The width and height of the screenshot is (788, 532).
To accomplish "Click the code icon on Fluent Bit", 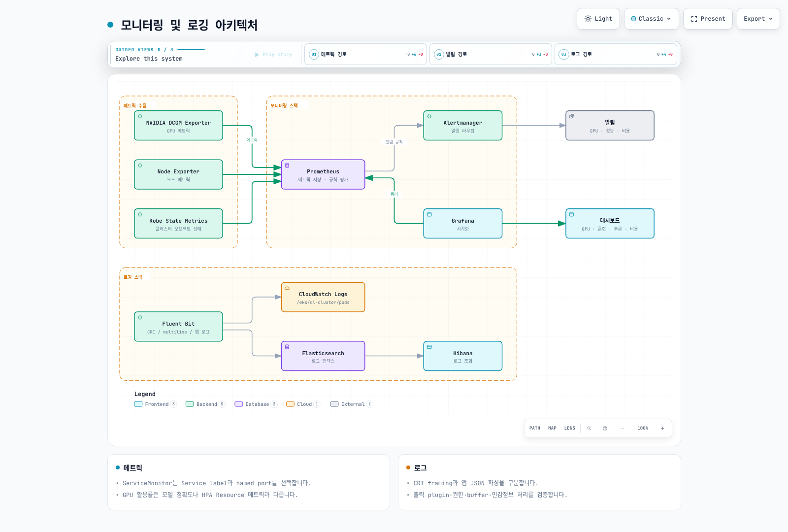I will (x=140, y=318).
